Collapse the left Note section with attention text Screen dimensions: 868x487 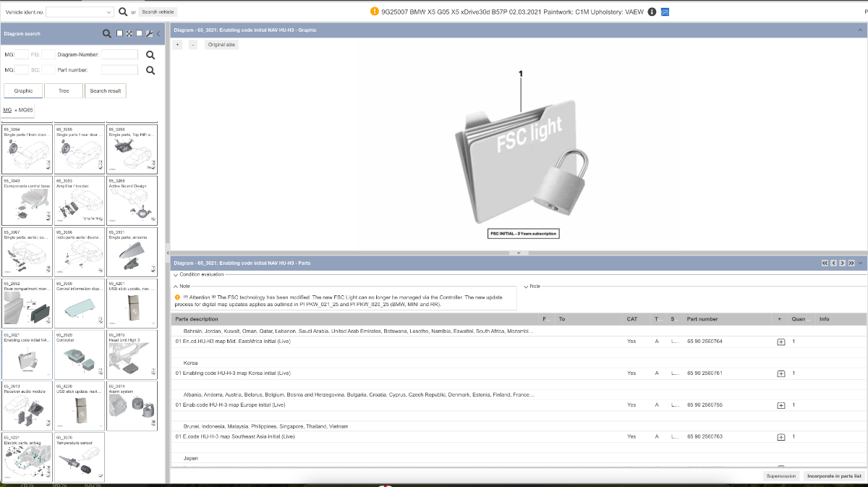176,287
